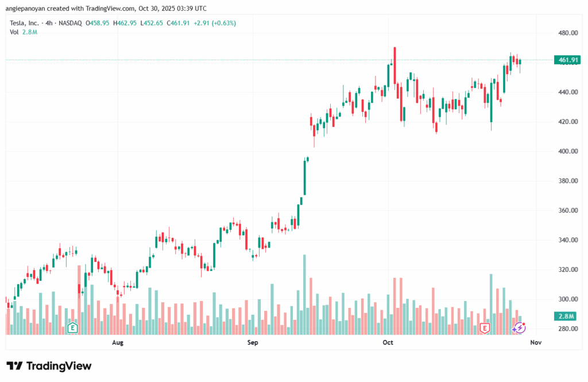588x382 pixels.
Task: Click the 300.00 price axis label
Action: point(568,299)
